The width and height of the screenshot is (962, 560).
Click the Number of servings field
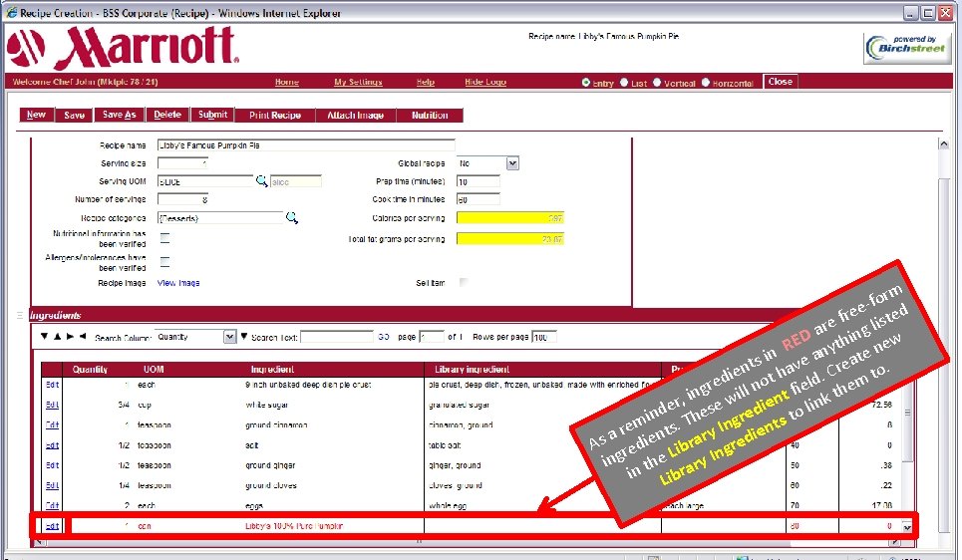click(x=182, y=199)
